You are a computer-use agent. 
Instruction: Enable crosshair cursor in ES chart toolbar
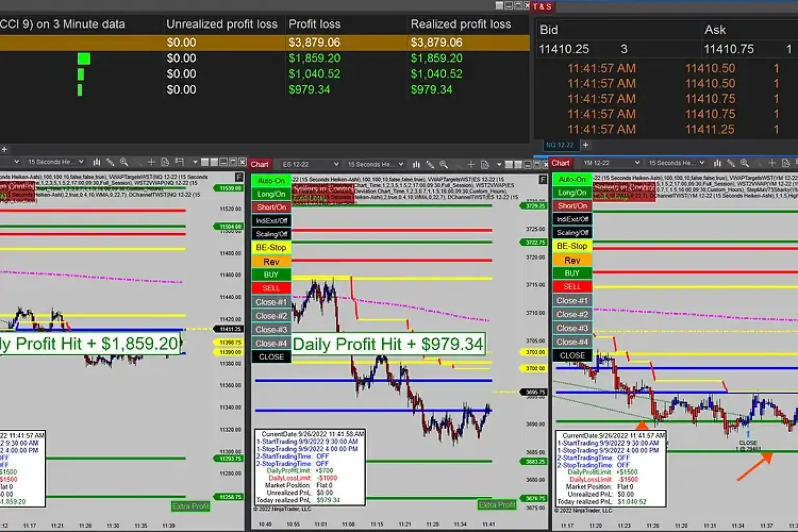point(471,164)
